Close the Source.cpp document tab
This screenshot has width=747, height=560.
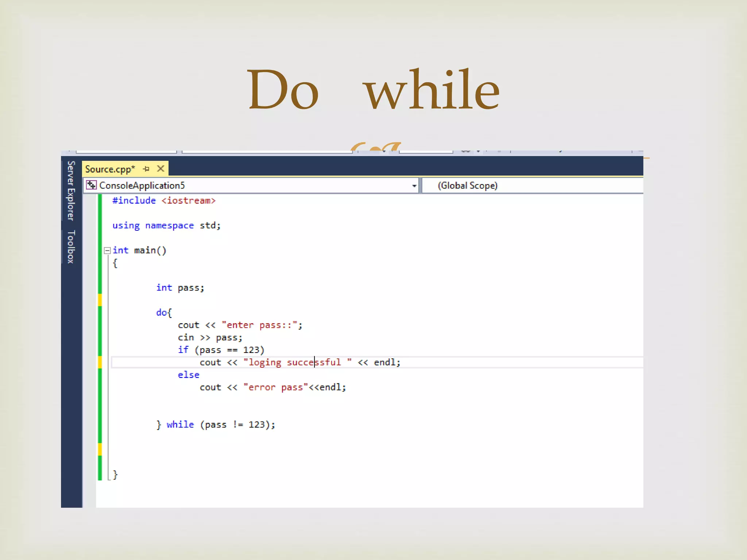(x=160, y=169)
